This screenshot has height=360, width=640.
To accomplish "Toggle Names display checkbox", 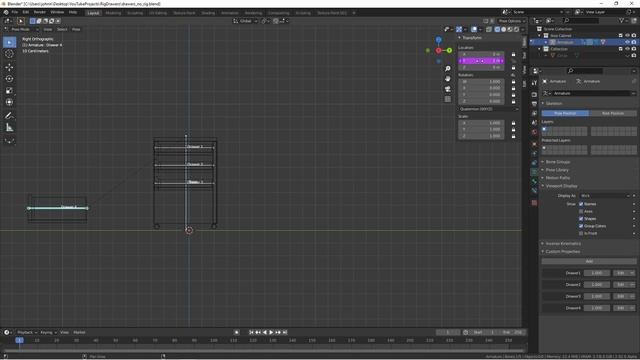I will pos(581,204).
